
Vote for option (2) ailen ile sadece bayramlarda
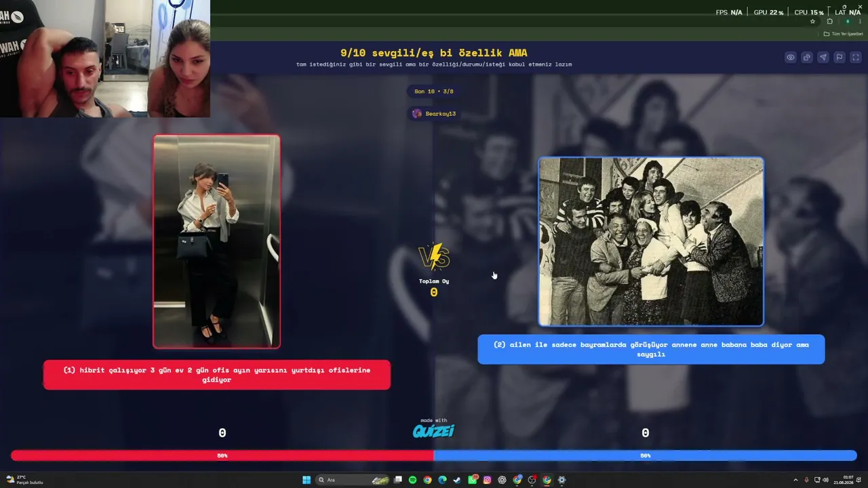pyautogui.click(x=651, y=349)
